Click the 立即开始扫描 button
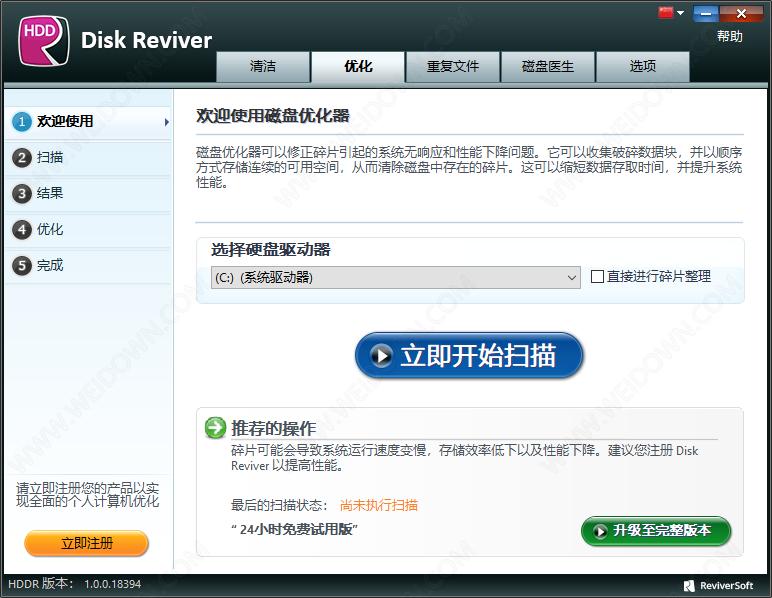The width and height of the screenshot is (772, 598). click(469, 355)
